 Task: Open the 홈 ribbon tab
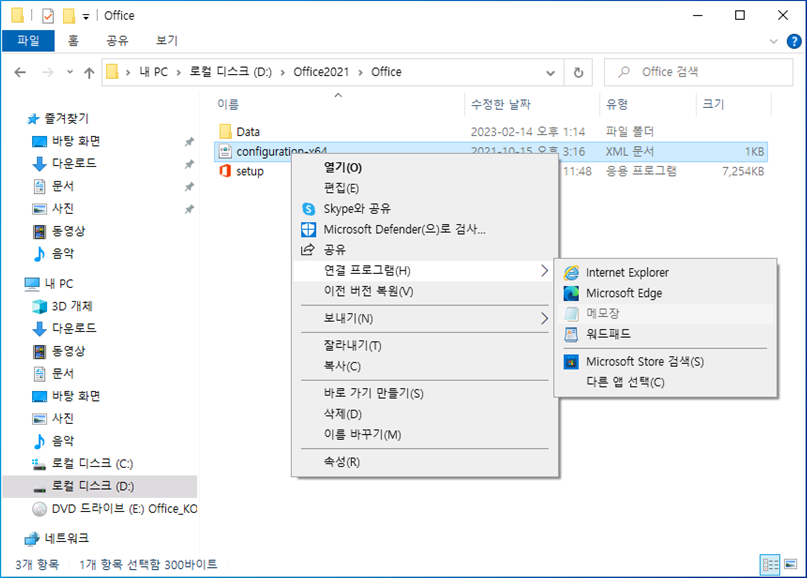click(74, 41)
